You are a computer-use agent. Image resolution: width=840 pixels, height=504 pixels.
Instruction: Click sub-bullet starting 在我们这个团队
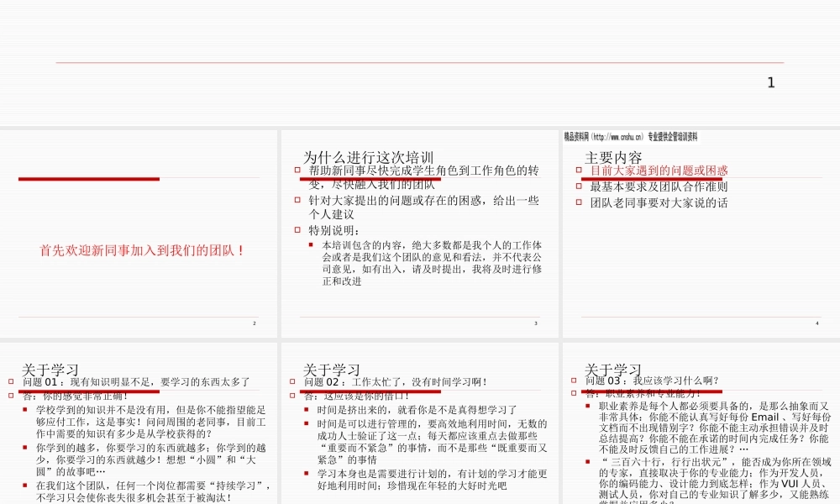click(153, 491)
